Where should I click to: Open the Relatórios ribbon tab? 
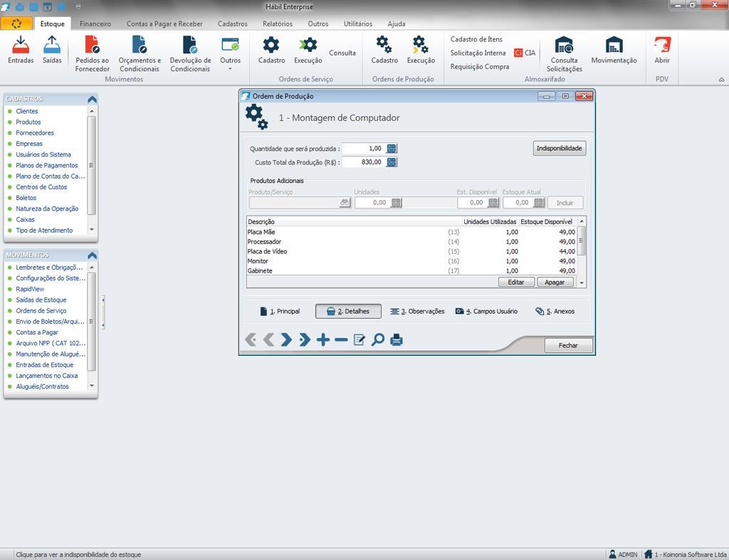pos(278,23)
